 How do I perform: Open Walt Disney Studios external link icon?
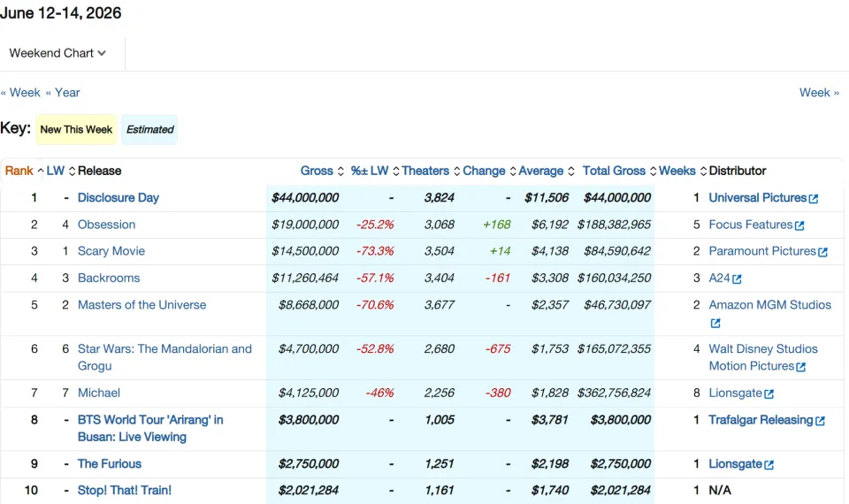801,367
